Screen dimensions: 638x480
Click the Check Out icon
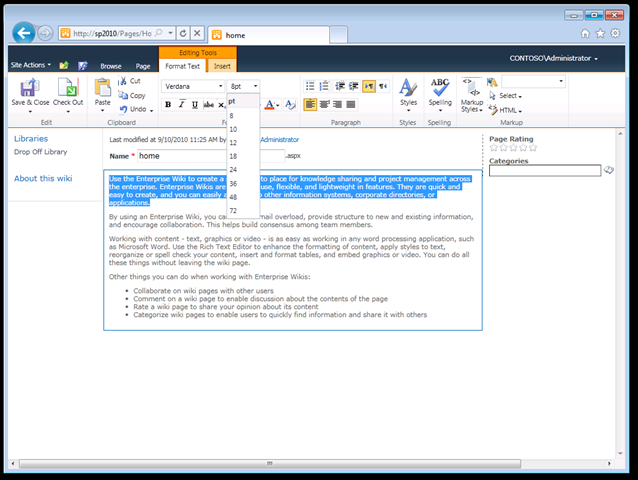[68, 88]
